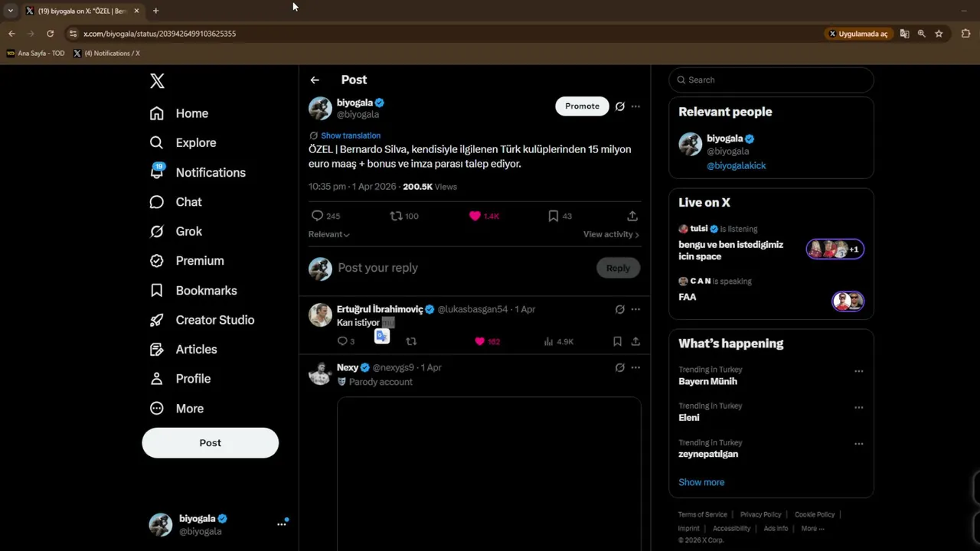
Task: Open Ertuğrul İbrahimoviç's profile name
Action: click(380, 309)
